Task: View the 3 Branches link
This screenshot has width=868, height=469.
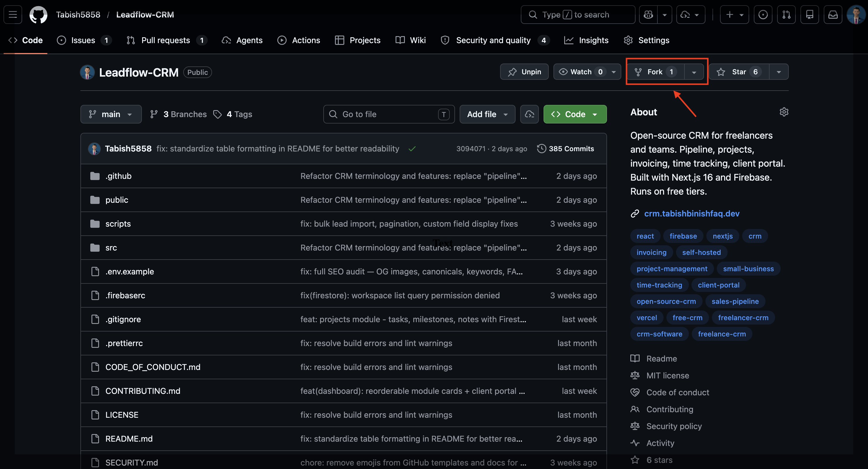Action: pyautogui.click(x=178, y=114)
